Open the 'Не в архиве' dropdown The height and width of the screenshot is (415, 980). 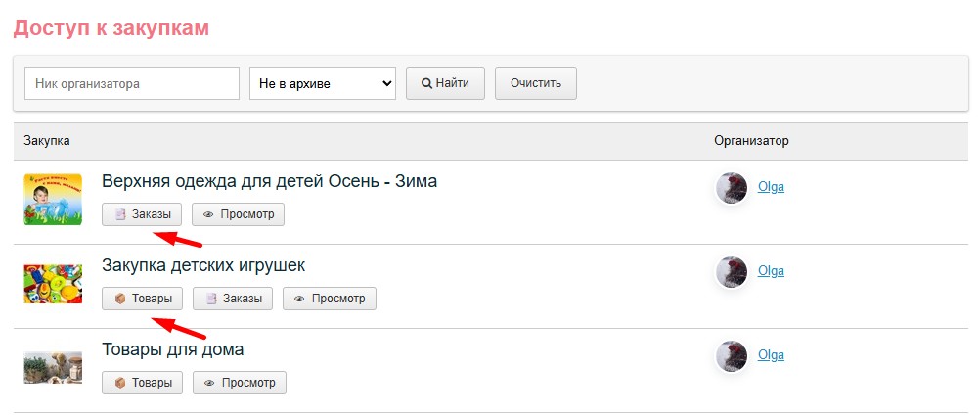pyautogui.click(x=322, y=83)
